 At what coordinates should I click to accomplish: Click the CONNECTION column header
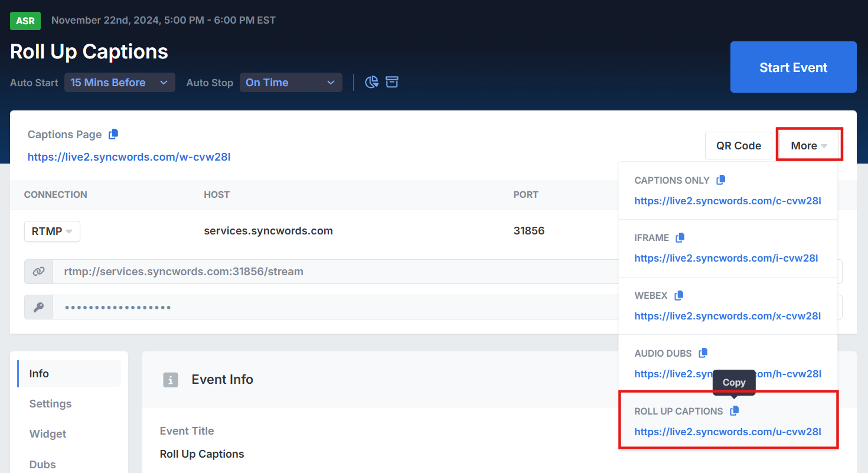(x=56, y=195)
